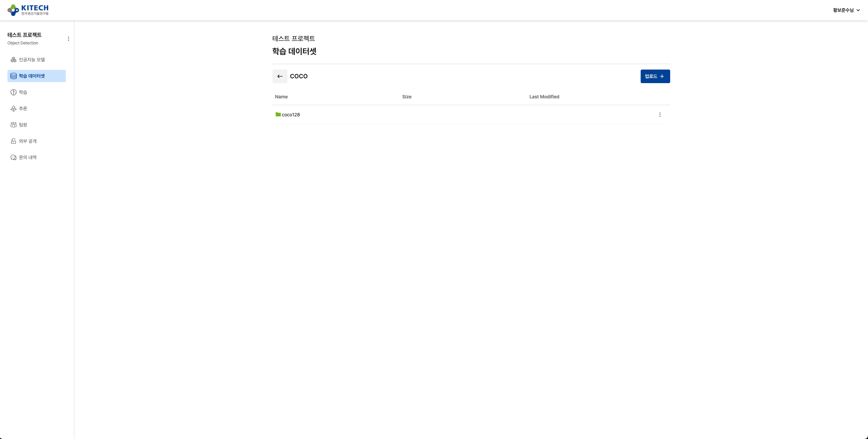The height and width of the screenshot is (439, 868).
Task: Open the 인공지능 모델 menu item
Action: pos(32,60)
